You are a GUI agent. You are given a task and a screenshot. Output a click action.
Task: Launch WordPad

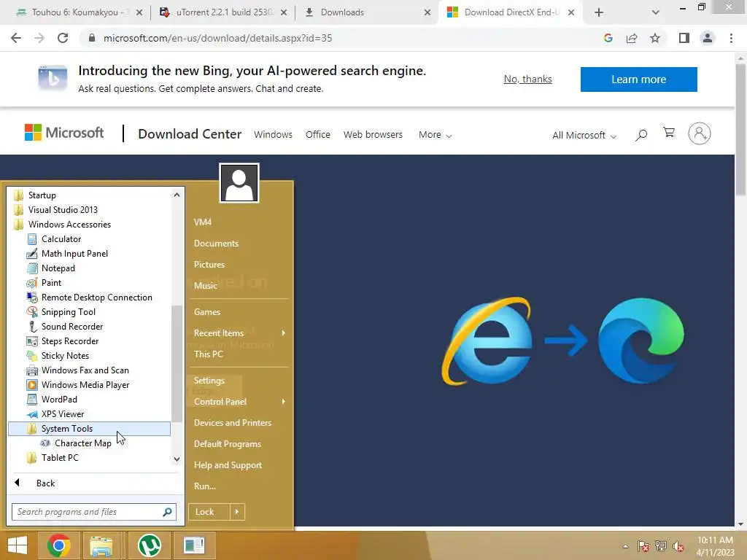(59, 400)
